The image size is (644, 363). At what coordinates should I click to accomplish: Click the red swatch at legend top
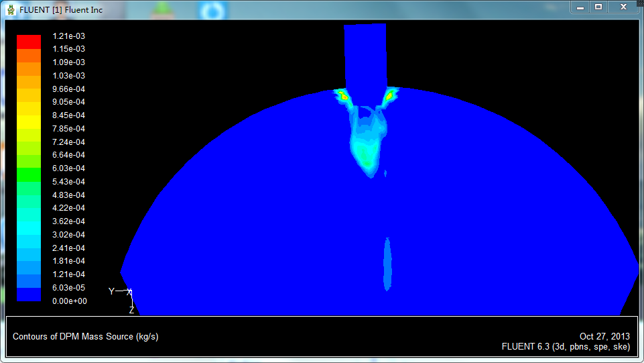[x=29, y=41]
